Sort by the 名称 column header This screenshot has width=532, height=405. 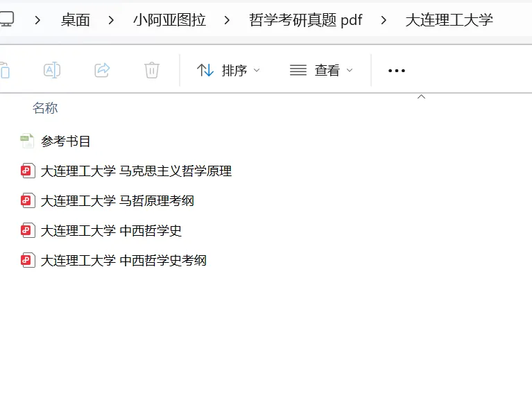(45, 108)
